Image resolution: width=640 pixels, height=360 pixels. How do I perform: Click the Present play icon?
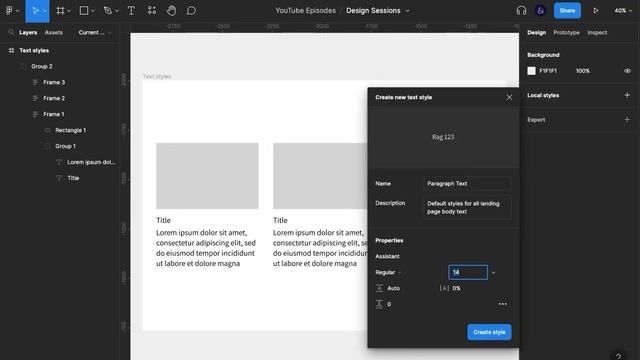[x=596, y=11]
